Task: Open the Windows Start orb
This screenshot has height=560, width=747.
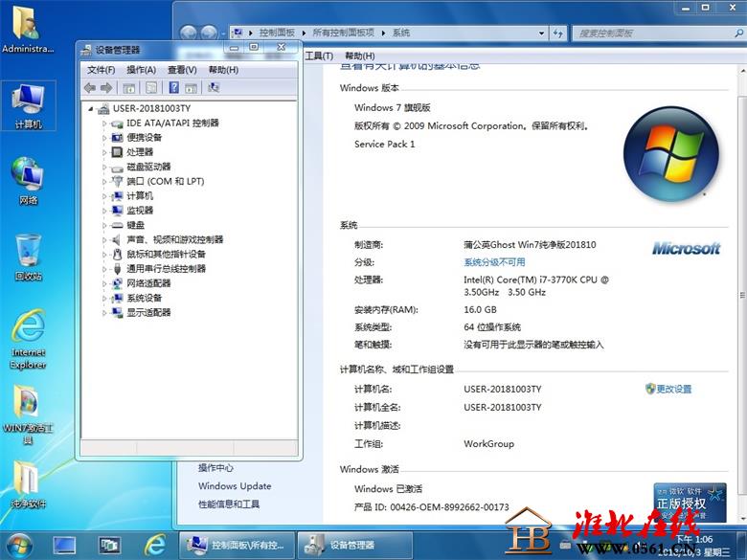Action: click(x=17, y=546)
